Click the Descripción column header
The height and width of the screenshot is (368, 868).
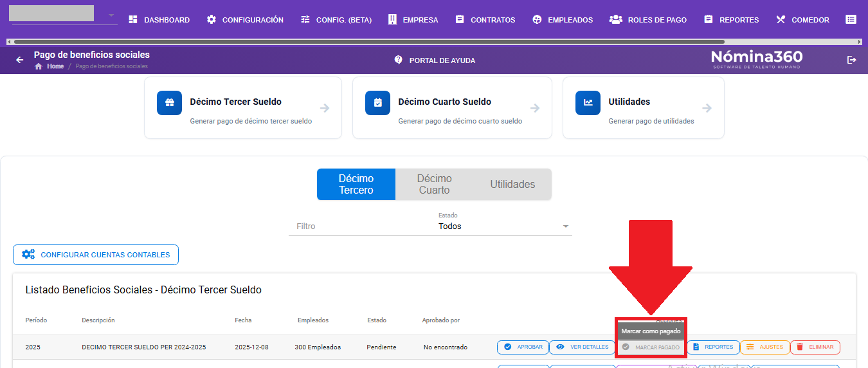click(98, 320)
